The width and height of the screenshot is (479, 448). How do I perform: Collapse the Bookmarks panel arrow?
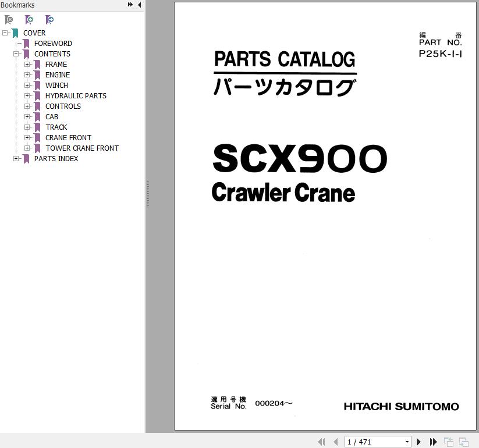click(140, 5)
